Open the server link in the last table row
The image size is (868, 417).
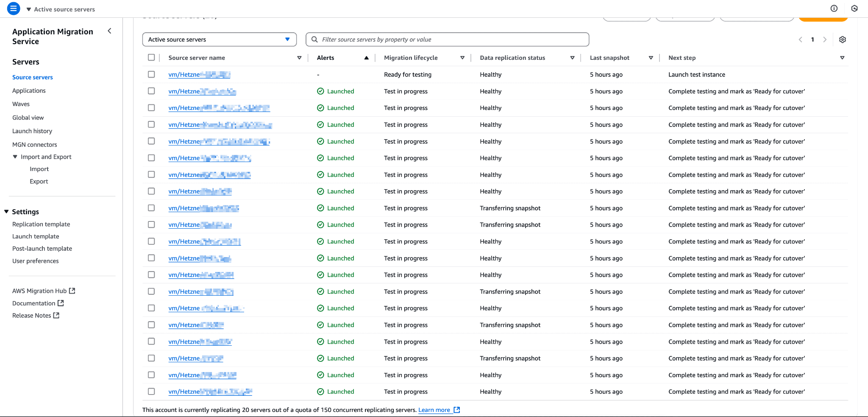210,392
